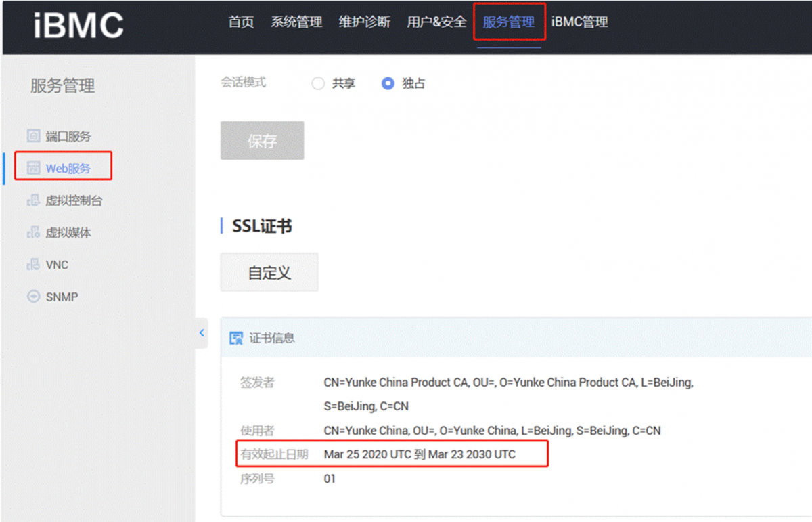Image resolution: width=812 pixels, height=522 pixels.
Task: Click the SNMP sidebar icon
Action: coord(33,297)
